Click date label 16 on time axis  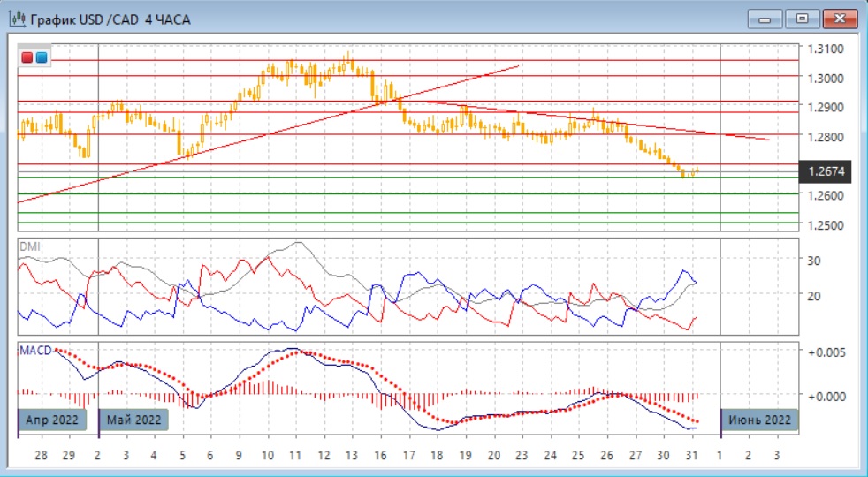380,456
